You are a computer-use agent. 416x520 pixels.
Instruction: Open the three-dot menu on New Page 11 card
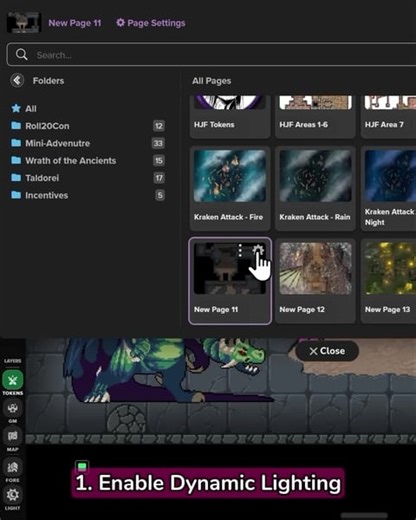(x=240, y=250)
